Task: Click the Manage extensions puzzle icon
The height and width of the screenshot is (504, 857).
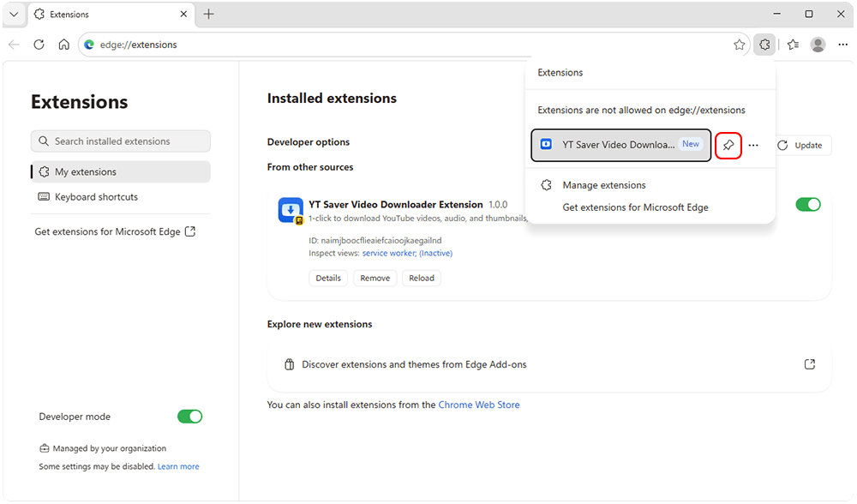Action: point(546,185)
